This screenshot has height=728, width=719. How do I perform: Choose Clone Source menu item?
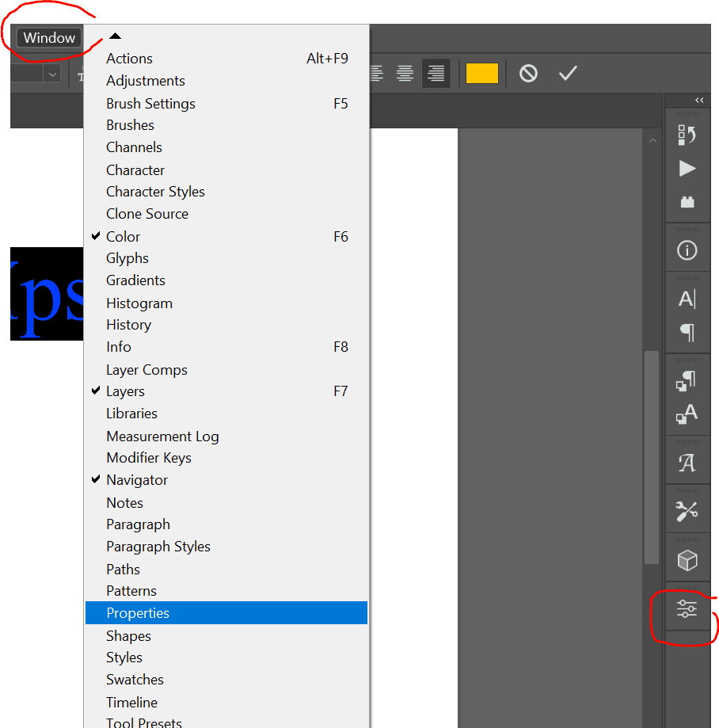226,214
